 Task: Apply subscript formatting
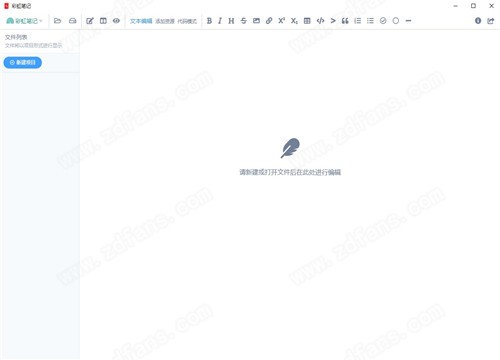point(294,21)
